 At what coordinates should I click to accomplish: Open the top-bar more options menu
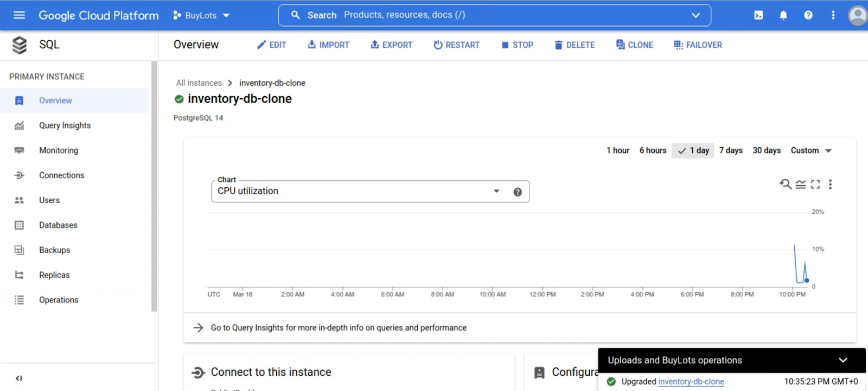tap(833, 15)
